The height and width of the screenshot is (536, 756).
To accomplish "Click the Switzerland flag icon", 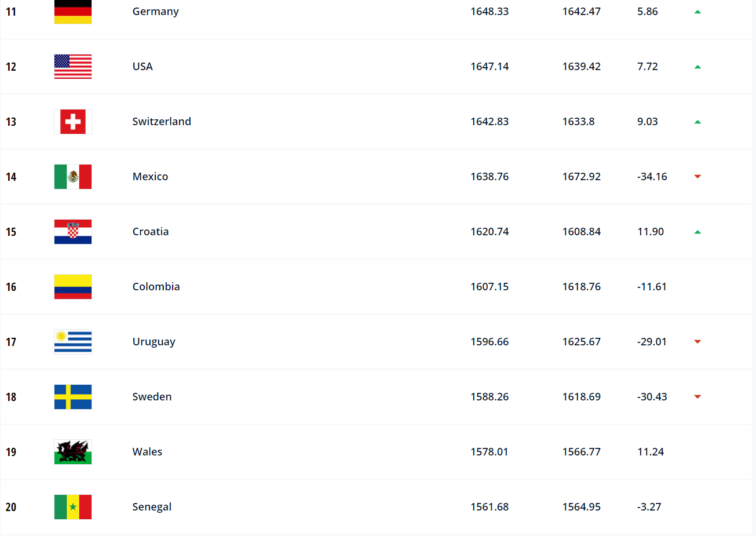I will 73,122.
